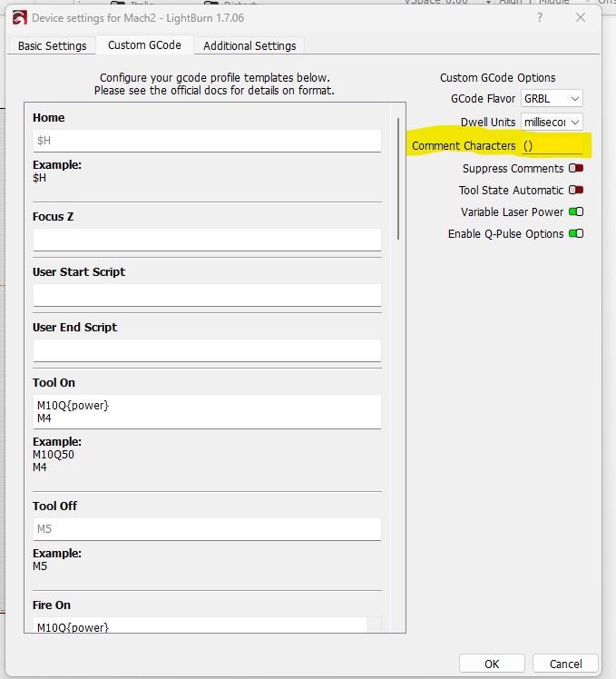616x679 pixels.
Task: Open the Dwell Units dropdown
Action: click(x=552, y=123)
